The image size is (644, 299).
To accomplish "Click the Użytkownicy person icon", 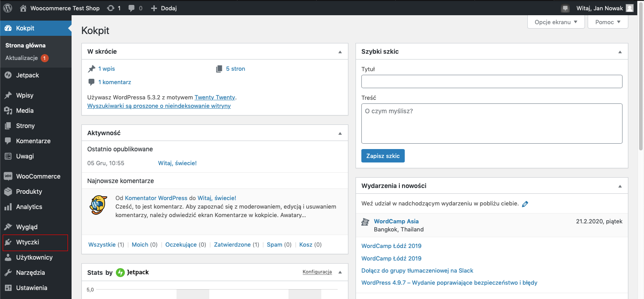I will coord(8,257).
